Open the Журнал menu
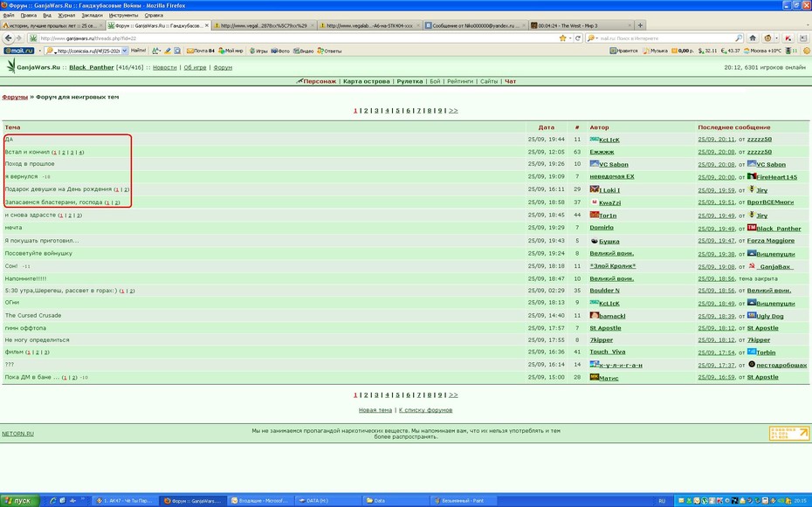 tap(66, 16)
